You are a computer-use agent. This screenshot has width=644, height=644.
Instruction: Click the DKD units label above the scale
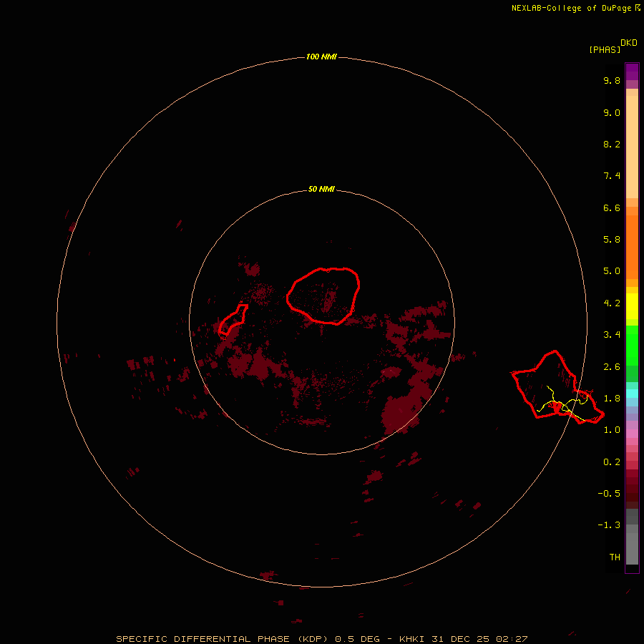[628, 42]
